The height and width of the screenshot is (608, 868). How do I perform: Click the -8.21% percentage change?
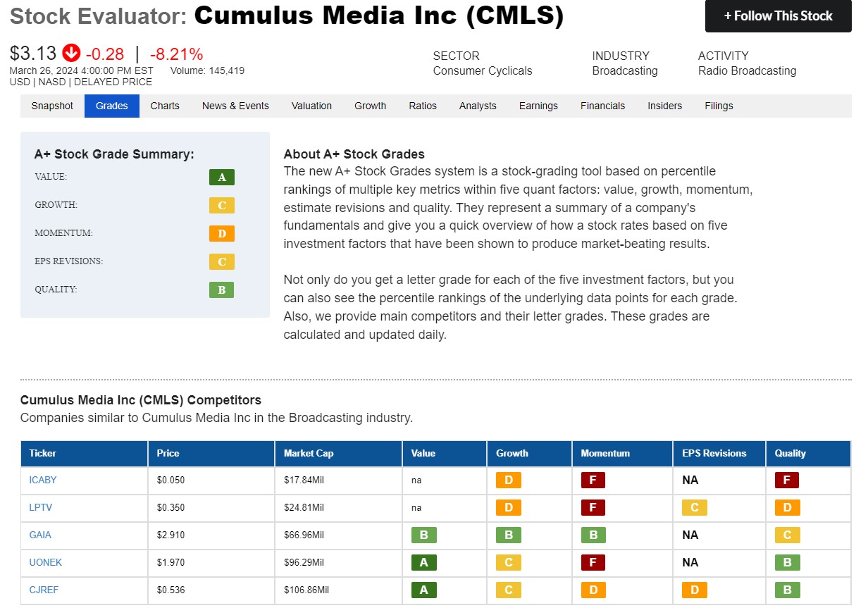click(x=177, y=54)
